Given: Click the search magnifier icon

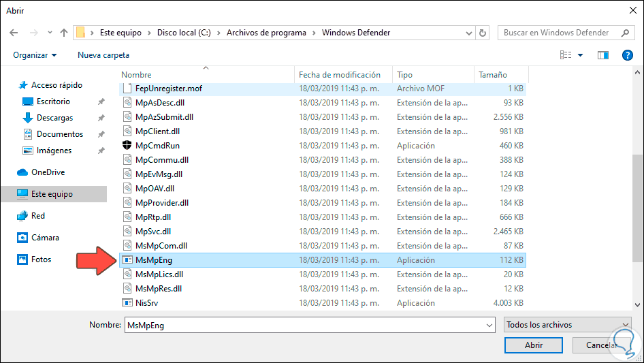Looking at the screenshot, I should pos(625,33).
